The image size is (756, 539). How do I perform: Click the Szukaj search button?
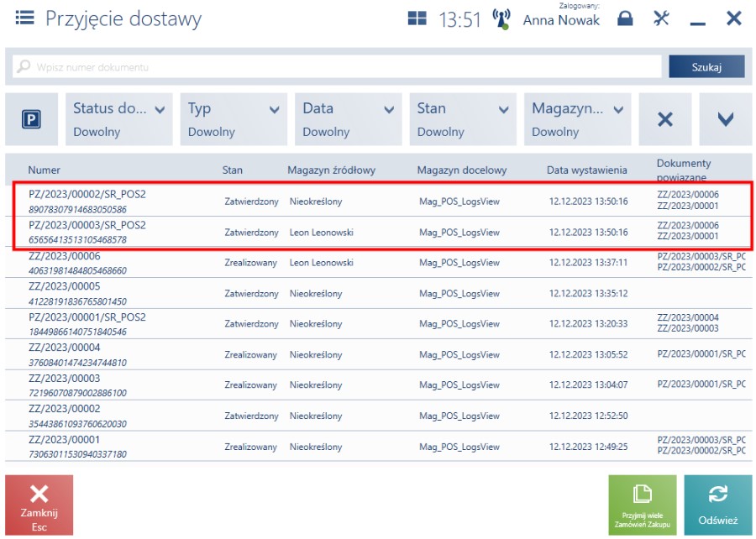point(706,67)
